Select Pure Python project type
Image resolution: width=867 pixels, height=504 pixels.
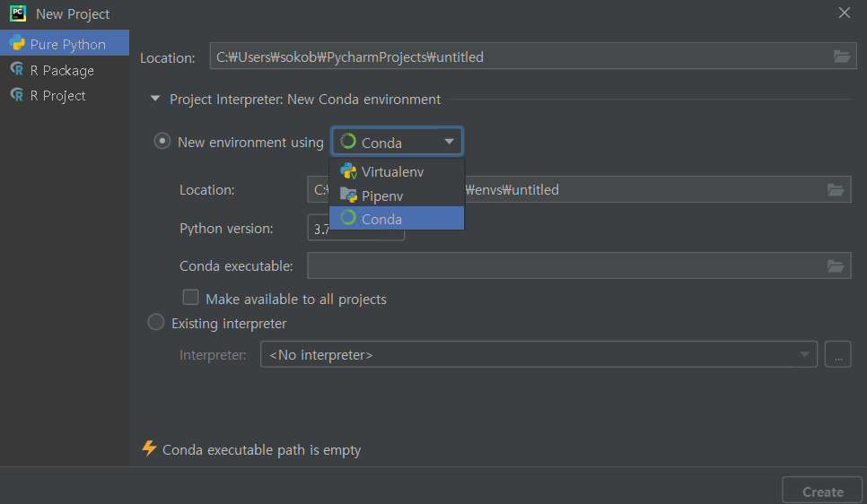tap(64, 44)
